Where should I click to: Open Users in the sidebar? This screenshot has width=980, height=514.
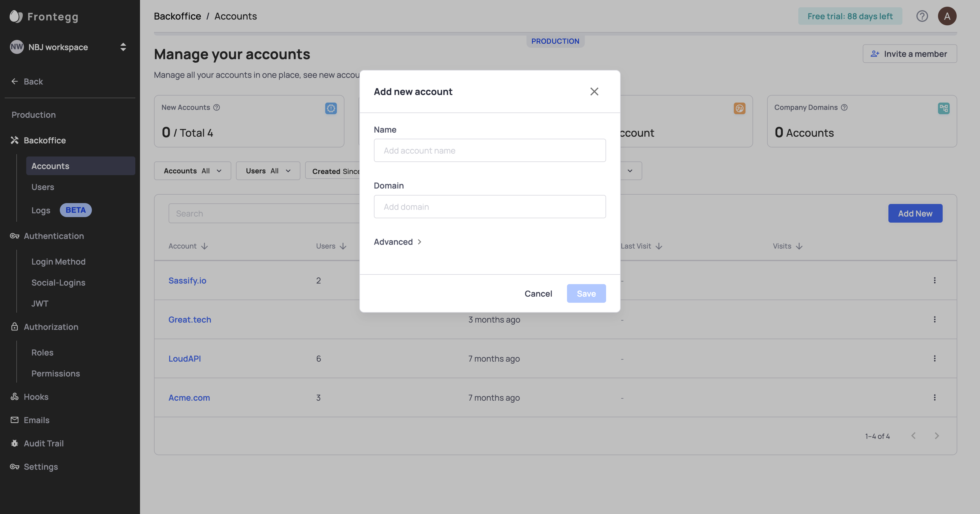(x=43, y=187)
